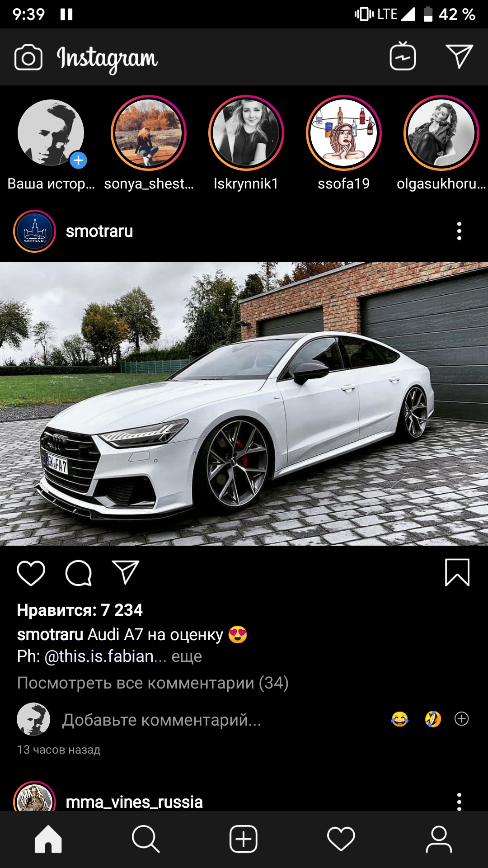Open Activity heart tab
Screen dimensions: 488x868
pyautogui.click(x=341, y=839)
